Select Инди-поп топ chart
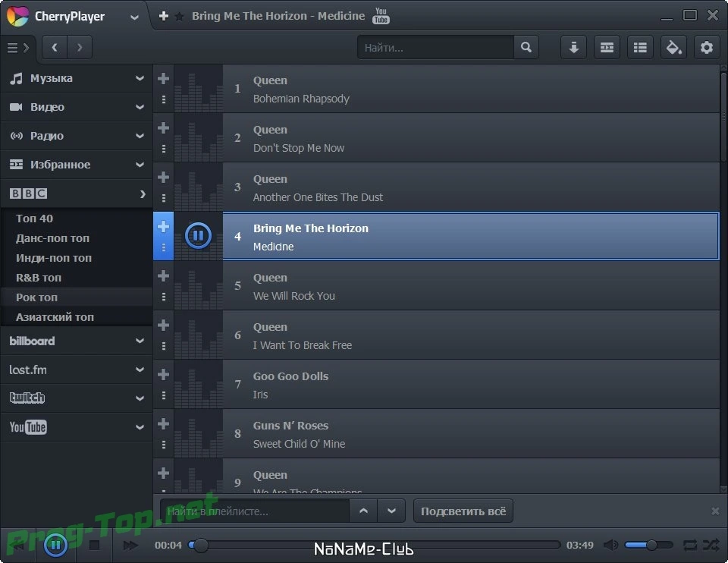The width and height of the screenshot is (728, 563). tap(53, 258)
